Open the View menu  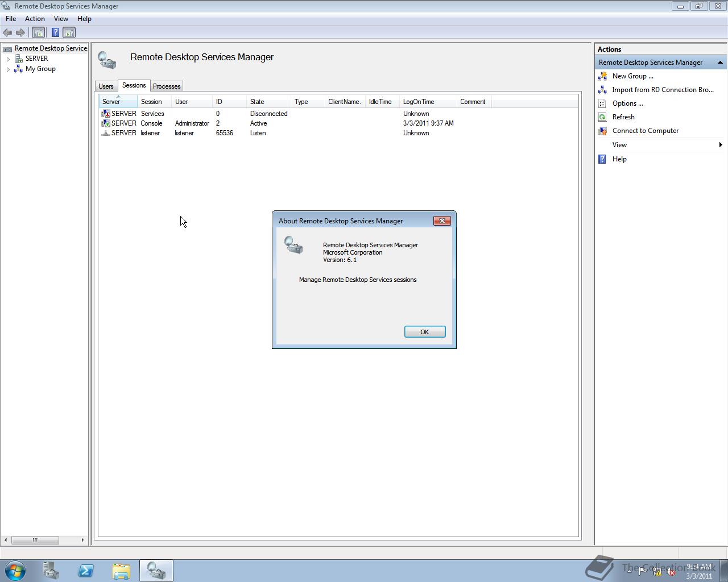click(x=61, y=19)
